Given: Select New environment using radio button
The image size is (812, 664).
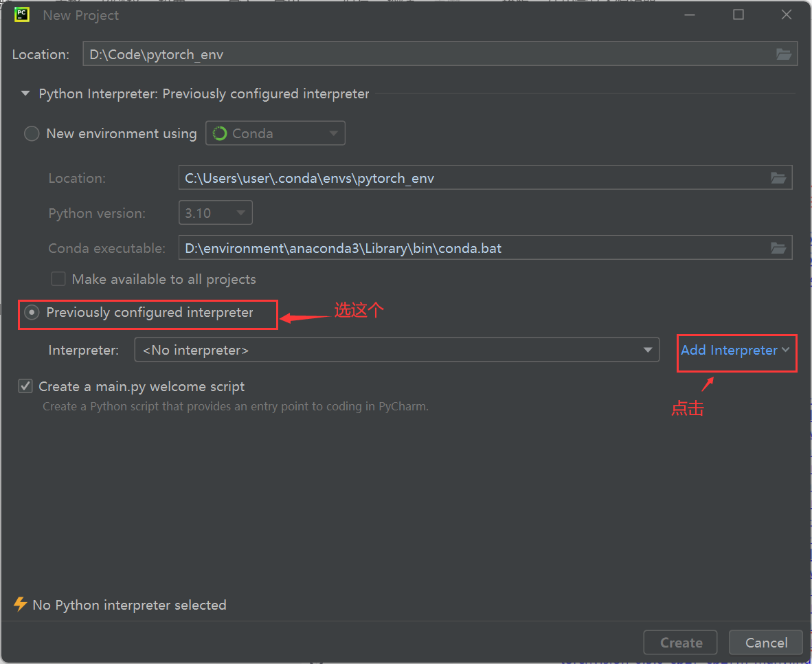Looking at the screenshot, I should [32, 134].
